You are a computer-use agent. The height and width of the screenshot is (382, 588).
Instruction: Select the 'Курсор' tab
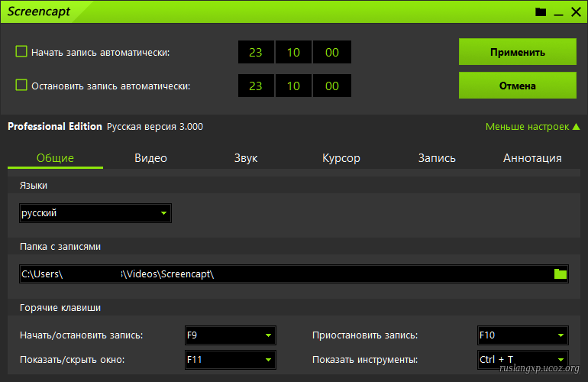[x=341, y=158]
